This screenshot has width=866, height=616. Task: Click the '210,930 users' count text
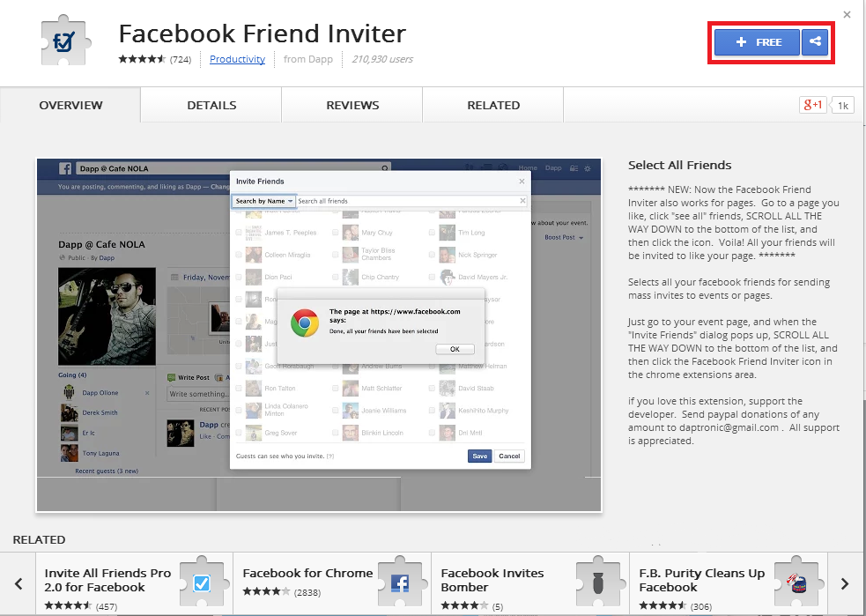coord(382,59)
